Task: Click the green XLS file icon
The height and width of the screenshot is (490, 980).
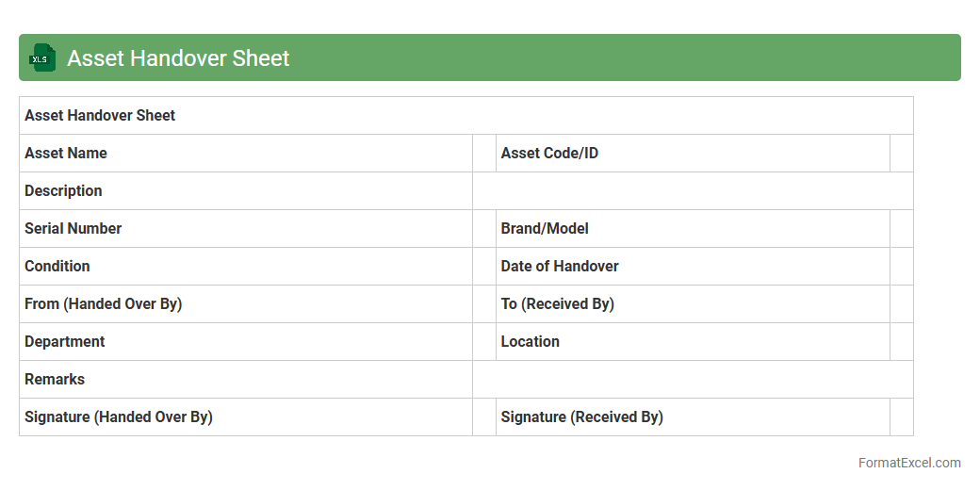Action: [x=42, y=57]
